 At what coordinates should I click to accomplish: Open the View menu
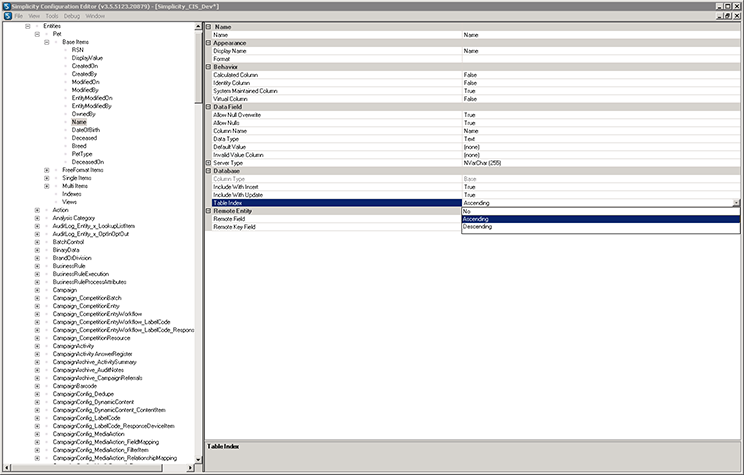34,16
